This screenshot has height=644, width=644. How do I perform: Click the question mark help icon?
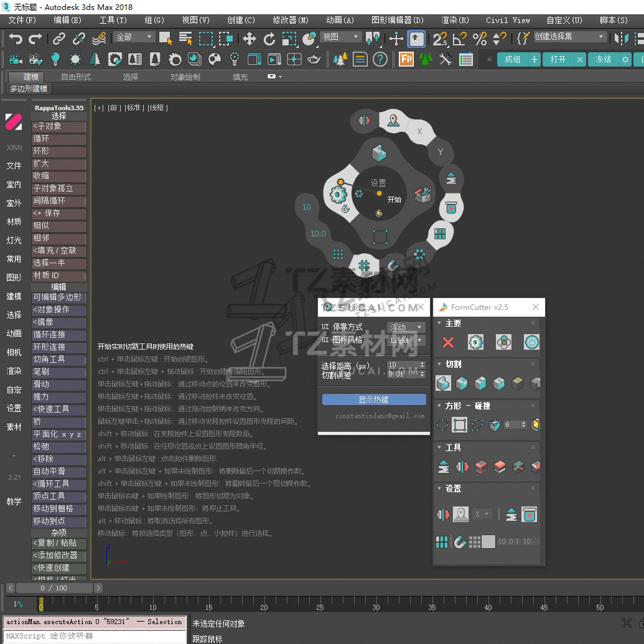click(380, 60)
